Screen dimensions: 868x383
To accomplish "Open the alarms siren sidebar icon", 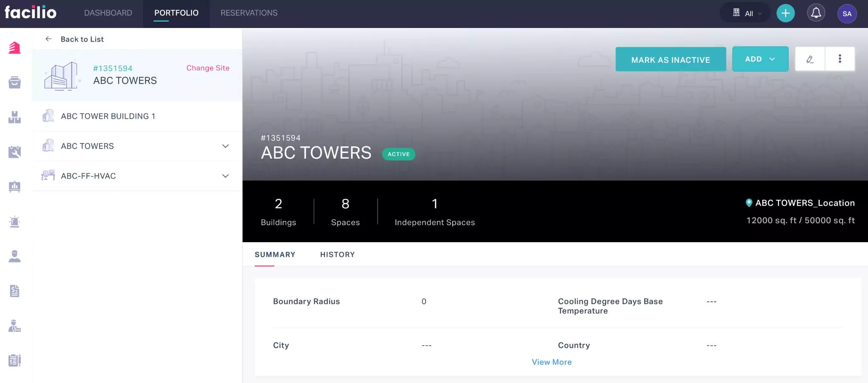I will point(15,221).
